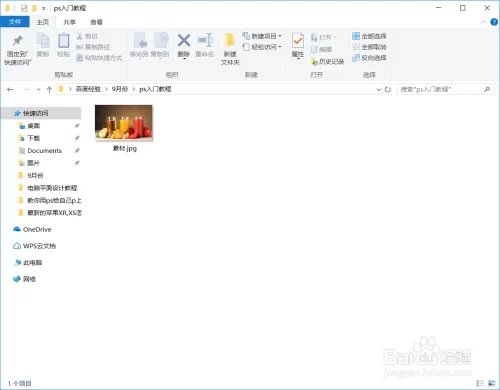Image resolution: width=500 pixels, height=390 pixels.
Task: Click the Copy icon in ribbon
Action: coord(43,41)
